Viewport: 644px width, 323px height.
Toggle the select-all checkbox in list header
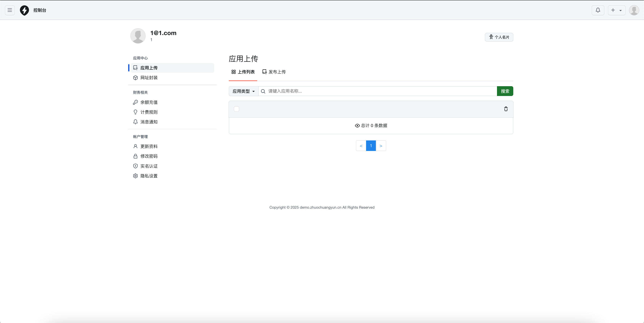[236, 109]
